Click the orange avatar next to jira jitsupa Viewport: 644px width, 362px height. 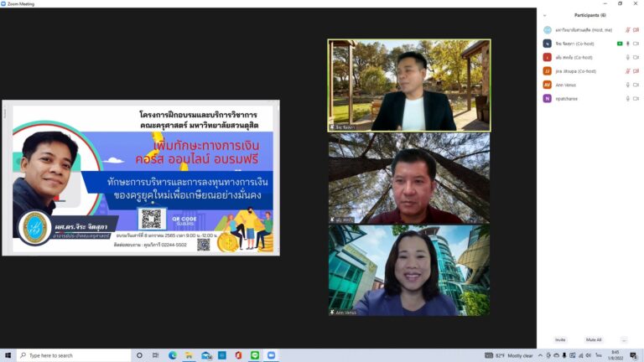coord(547,71)
